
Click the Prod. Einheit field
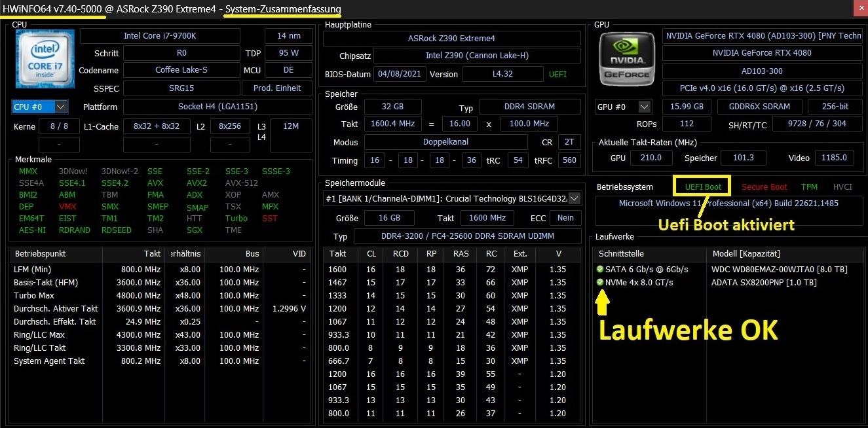[277, 88]
